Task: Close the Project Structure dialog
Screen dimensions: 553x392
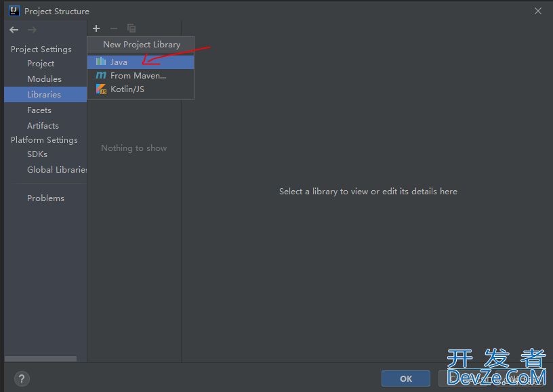Action: [x=538, y=11]
